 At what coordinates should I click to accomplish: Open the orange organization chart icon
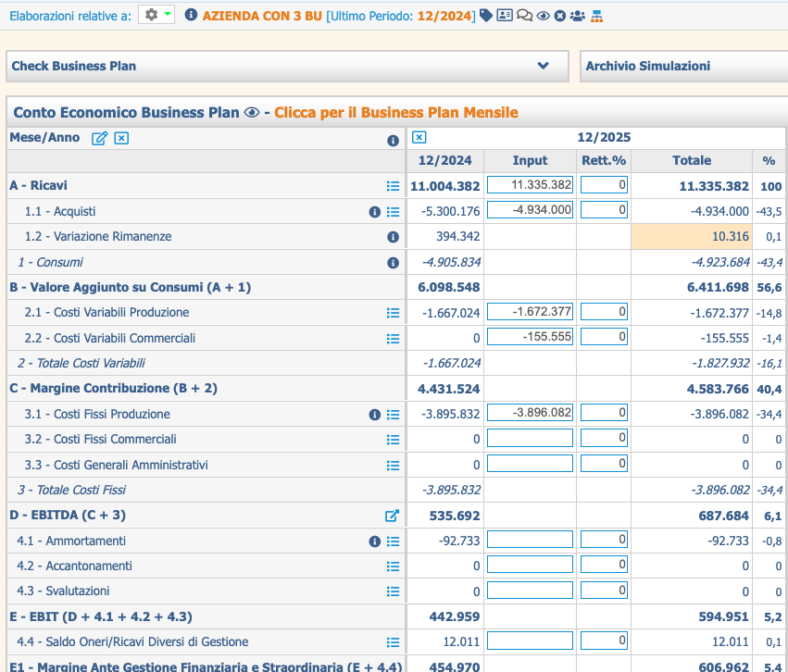click(x=596, y=16)
